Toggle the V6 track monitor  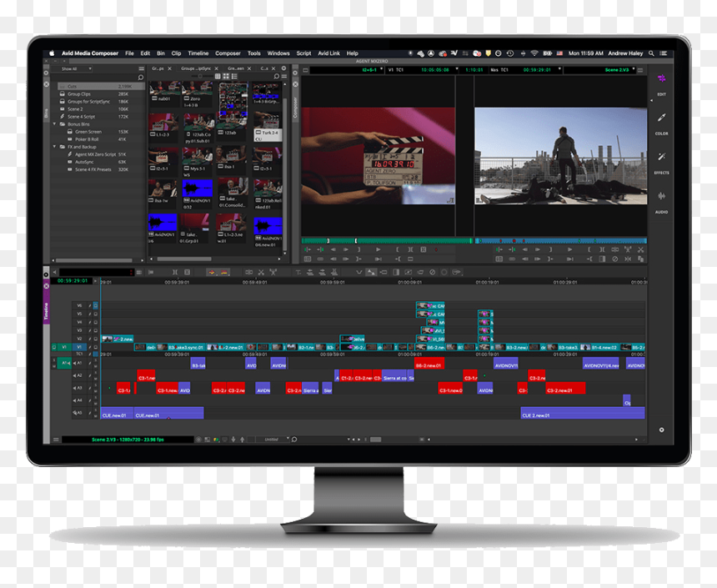[x=96, y=305]
